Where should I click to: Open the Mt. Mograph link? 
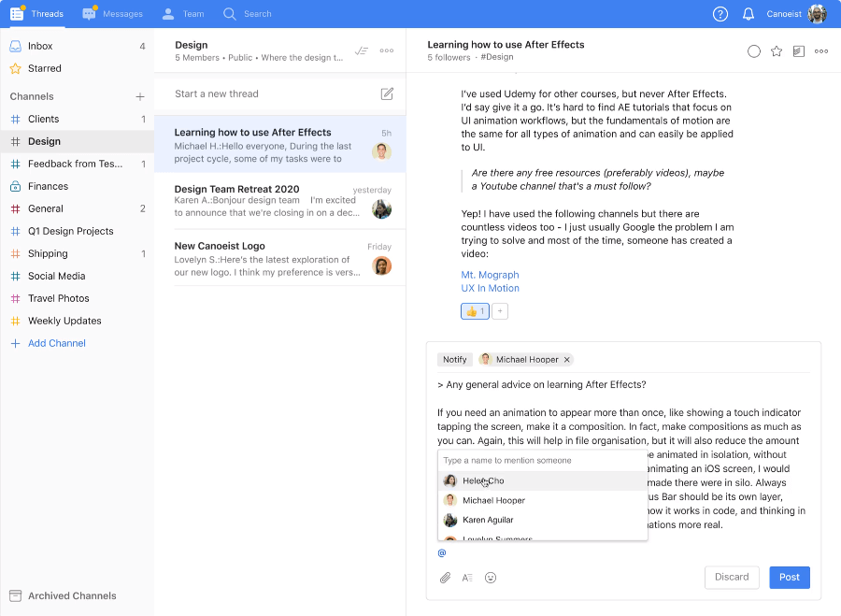click(490, 275)
